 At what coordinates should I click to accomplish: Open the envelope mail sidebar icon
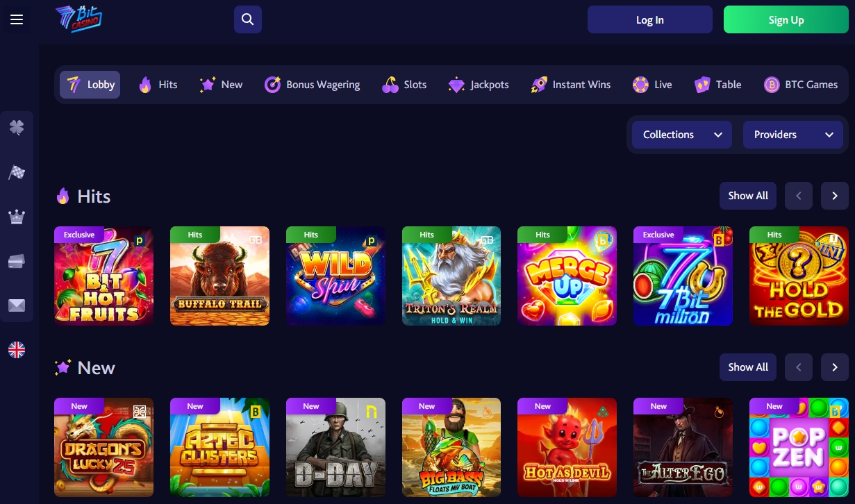pos(17,305)
